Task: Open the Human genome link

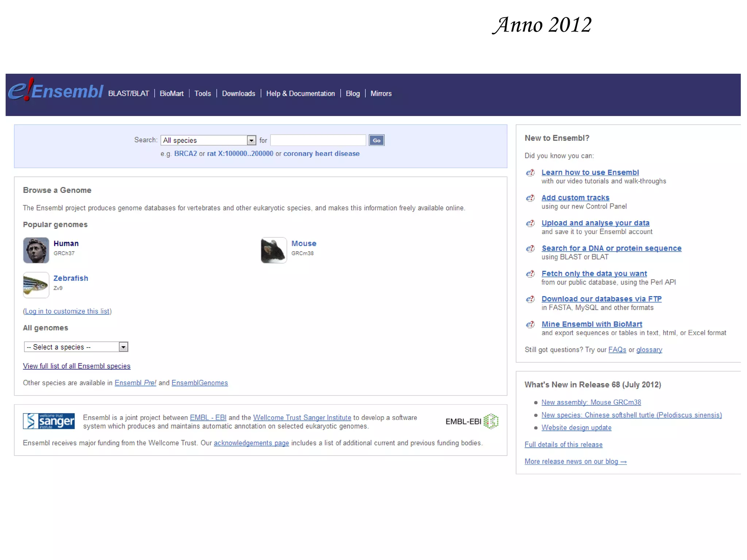Action: (66, 244)
